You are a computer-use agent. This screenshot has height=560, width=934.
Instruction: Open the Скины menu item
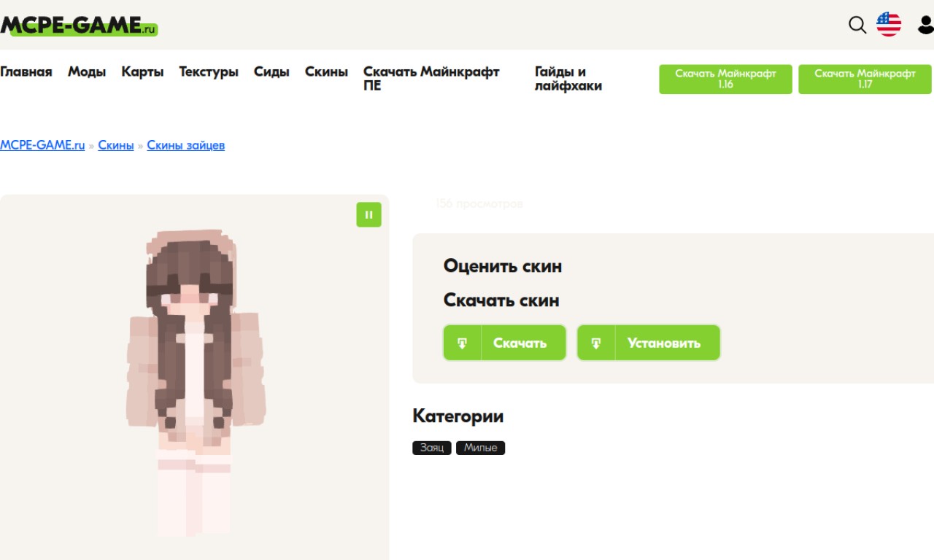[x=326, y=71]
